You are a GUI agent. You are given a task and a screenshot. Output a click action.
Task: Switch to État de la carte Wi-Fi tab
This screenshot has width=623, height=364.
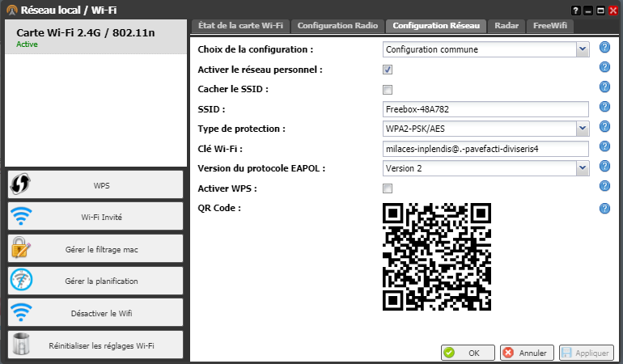click(240, 26)
